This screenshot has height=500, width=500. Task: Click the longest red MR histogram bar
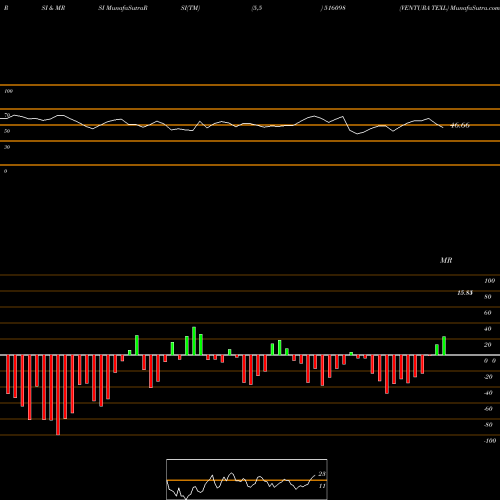tap(58, 395)
